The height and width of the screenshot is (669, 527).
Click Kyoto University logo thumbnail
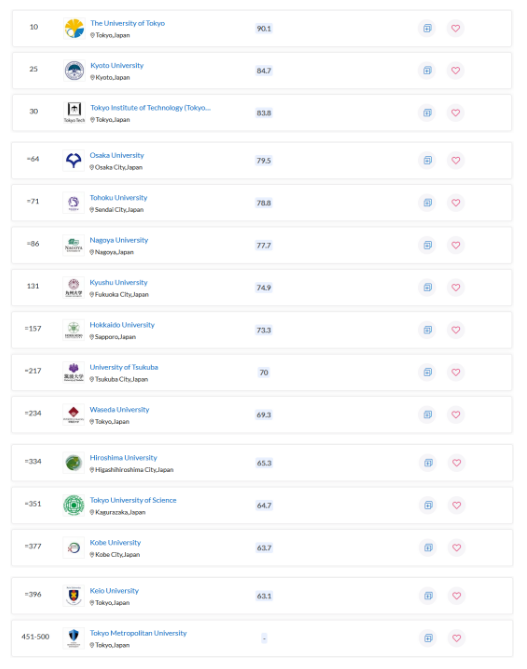(74, 70)
